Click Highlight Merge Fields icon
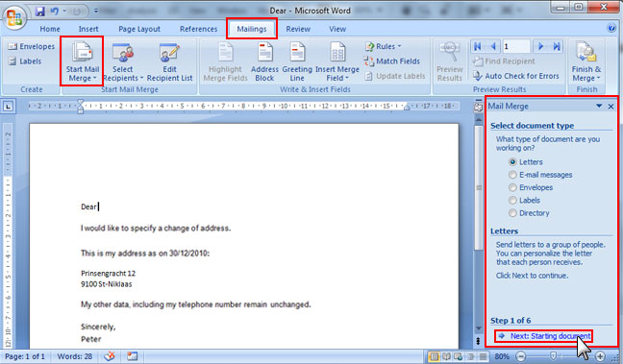Image resolution: width=623 pixels, height=364 pixels. click(x=225, y=53)
